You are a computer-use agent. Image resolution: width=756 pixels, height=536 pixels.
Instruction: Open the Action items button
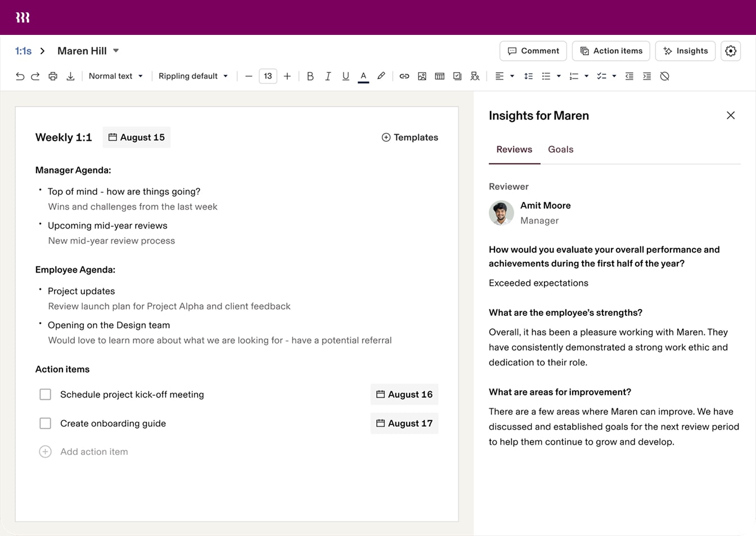tap(611, 51)
